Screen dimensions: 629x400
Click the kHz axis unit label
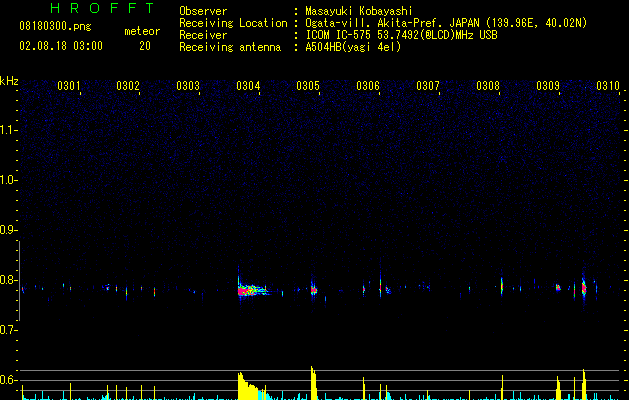pos(9,81)
